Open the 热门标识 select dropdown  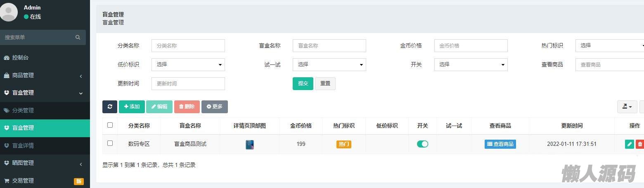(x=610, y=45)
